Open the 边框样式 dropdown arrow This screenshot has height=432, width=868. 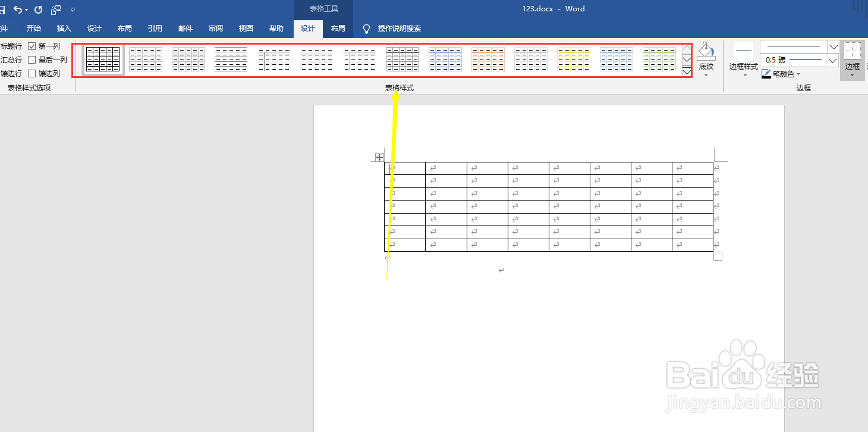click(x=744, y=76)
